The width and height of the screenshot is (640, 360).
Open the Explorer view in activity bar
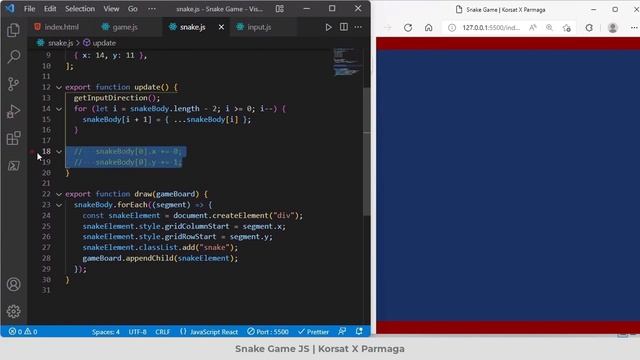pyautogui.click(x=13, y=30)
